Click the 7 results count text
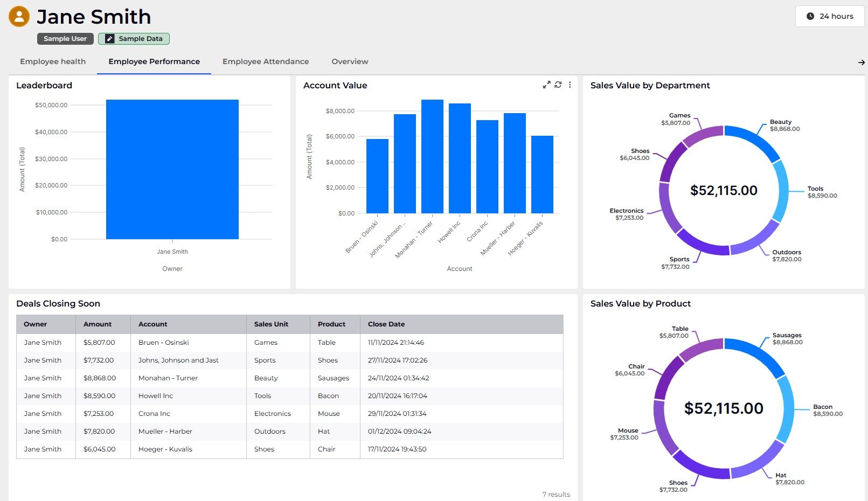 (x=556, y=495)
